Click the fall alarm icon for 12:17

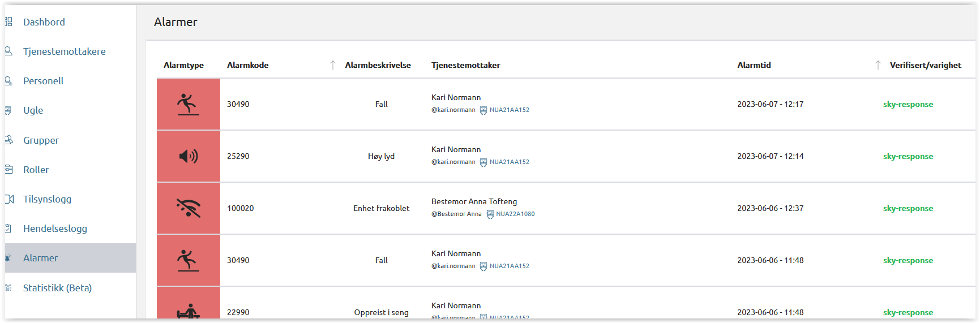tap(188, 104)
